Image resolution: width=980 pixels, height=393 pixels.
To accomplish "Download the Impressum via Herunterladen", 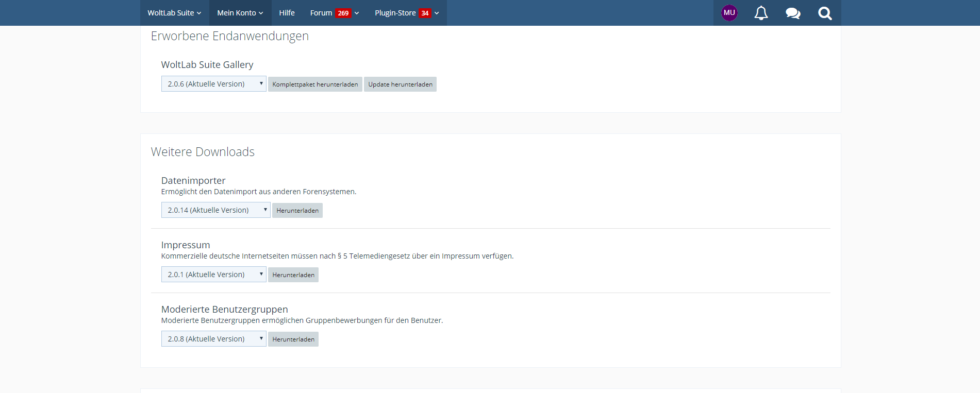I will point(293,275).
